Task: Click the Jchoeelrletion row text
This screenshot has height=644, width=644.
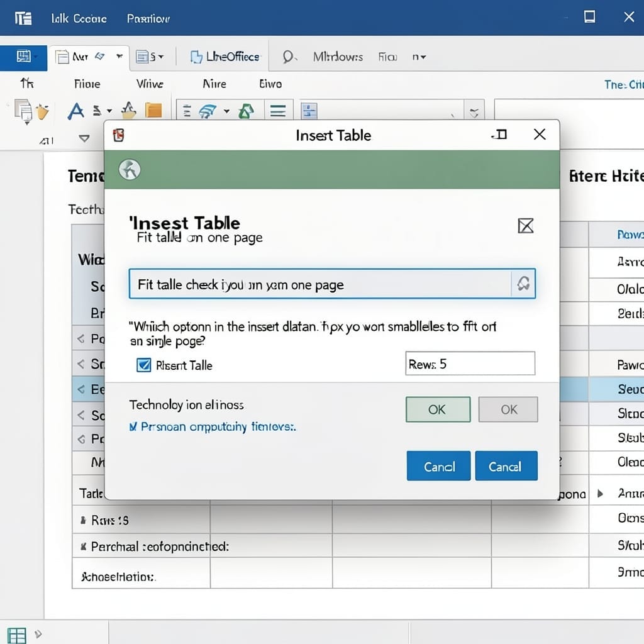Action: 118,577
